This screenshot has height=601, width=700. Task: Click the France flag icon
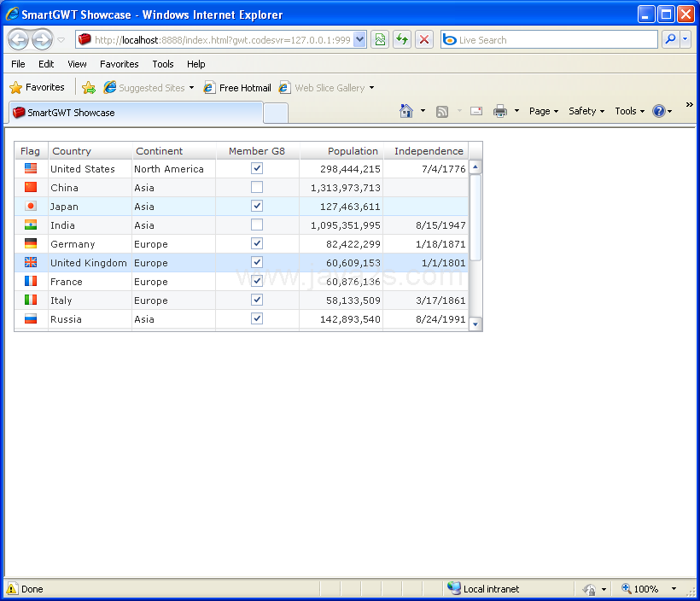31,281
